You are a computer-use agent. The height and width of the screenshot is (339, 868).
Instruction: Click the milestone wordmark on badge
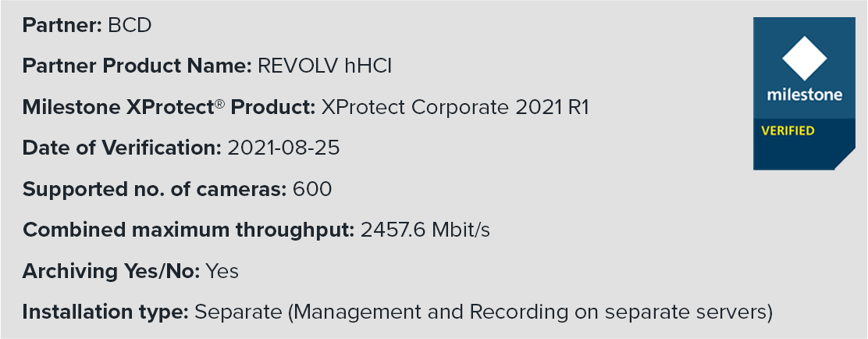click(x=804, y=95)
